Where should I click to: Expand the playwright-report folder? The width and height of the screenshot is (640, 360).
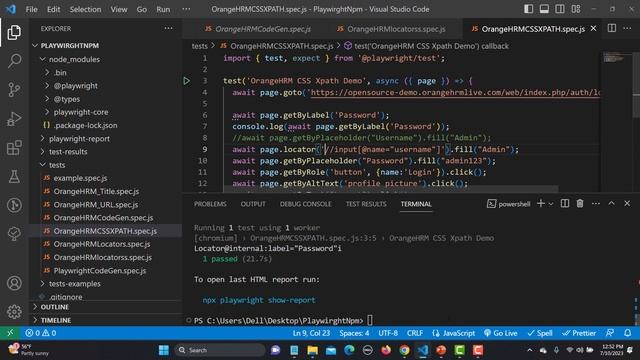[79, 139]
